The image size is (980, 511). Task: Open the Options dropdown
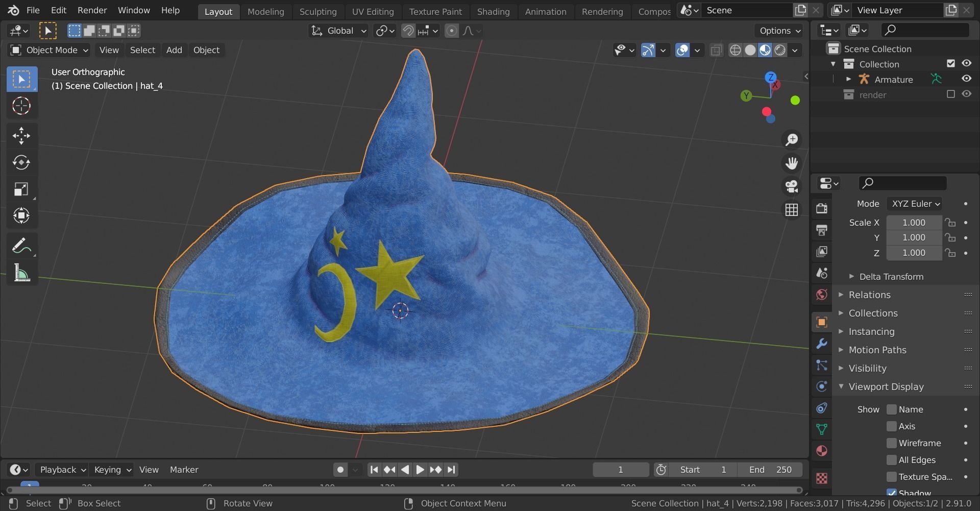coord(779,31)
